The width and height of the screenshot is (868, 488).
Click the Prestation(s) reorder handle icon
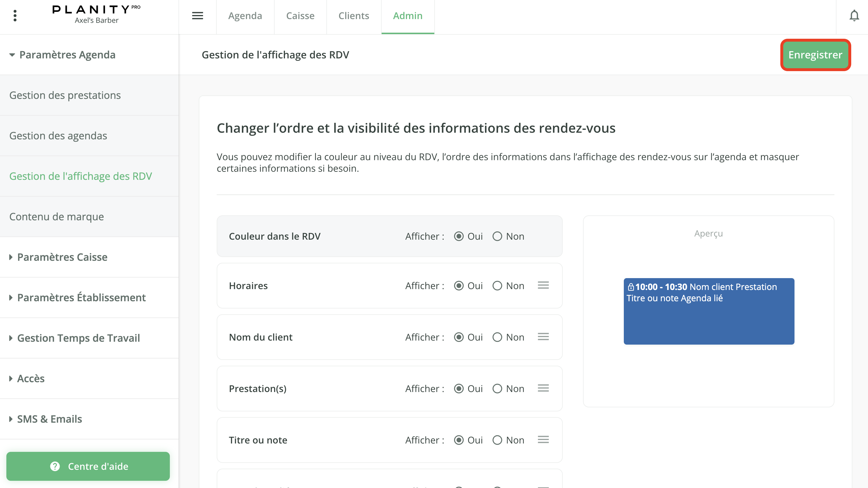click(x=543, y=388)
